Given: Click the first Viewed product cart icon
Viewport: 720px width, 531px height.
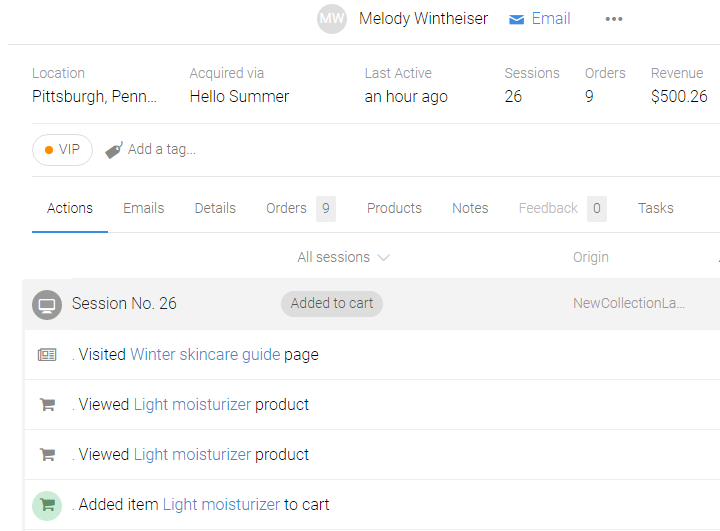Looking at the screenshot, I should pyautogui.click(x=47, y=405).
